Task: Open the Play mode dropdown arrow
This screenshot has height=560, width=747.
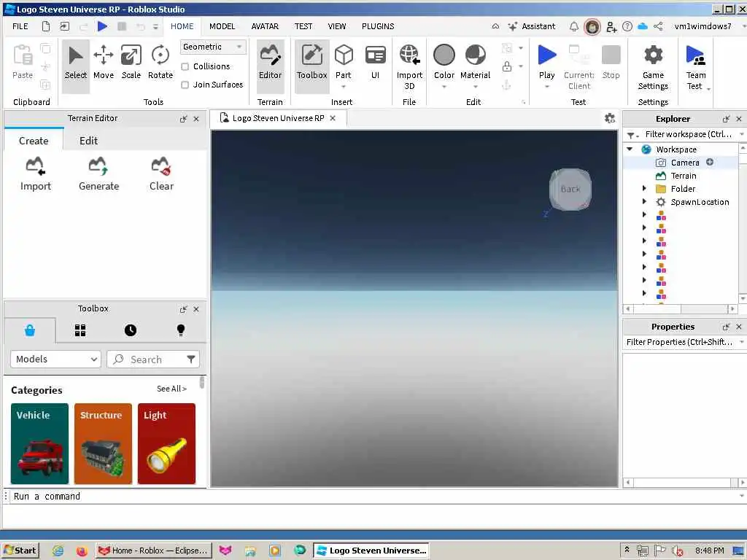Action: click(x=547, y=87)
